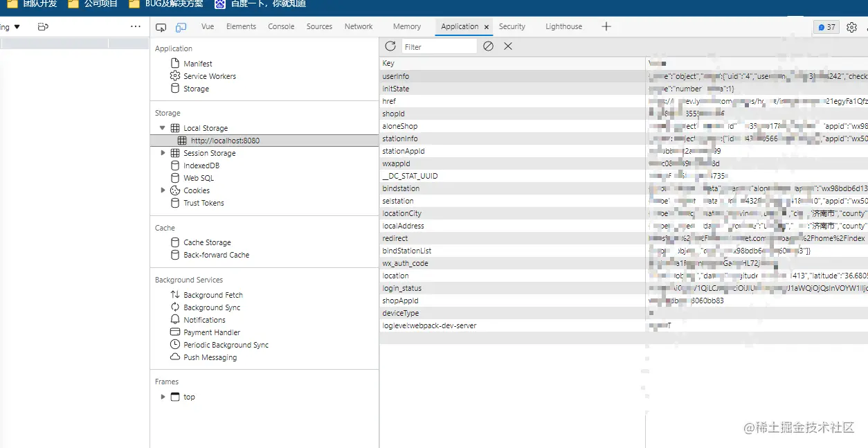The width and height of the screenshot is (868, 448).
Task: Open the 37 issues badge
Action: 826,27
